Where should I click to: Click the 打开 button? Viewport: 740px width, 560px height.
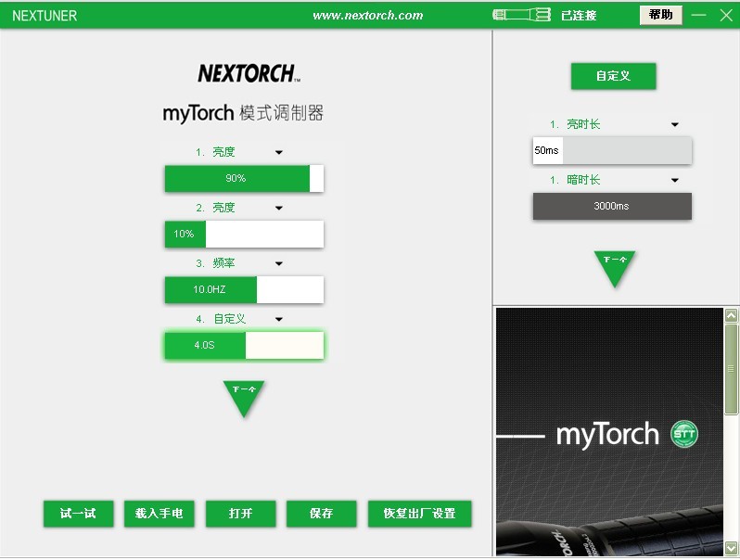[x=241, y=514]
